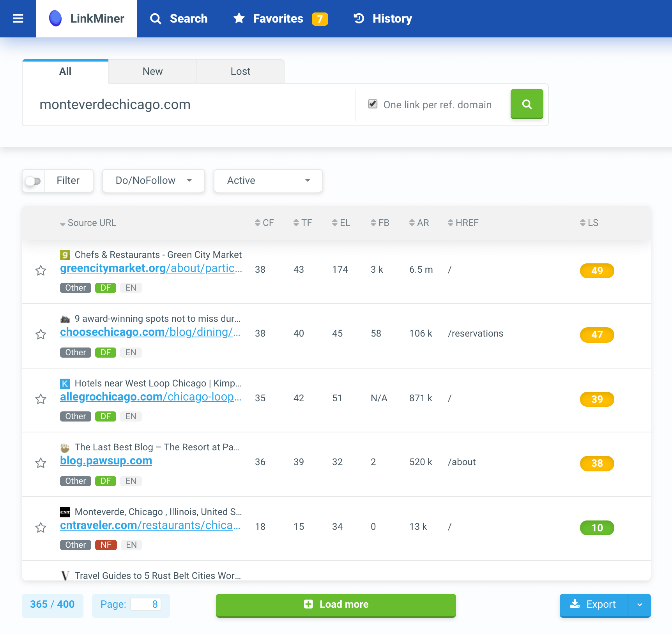
Task: Click the History clock icon
Action: click(x=359, y=18)
